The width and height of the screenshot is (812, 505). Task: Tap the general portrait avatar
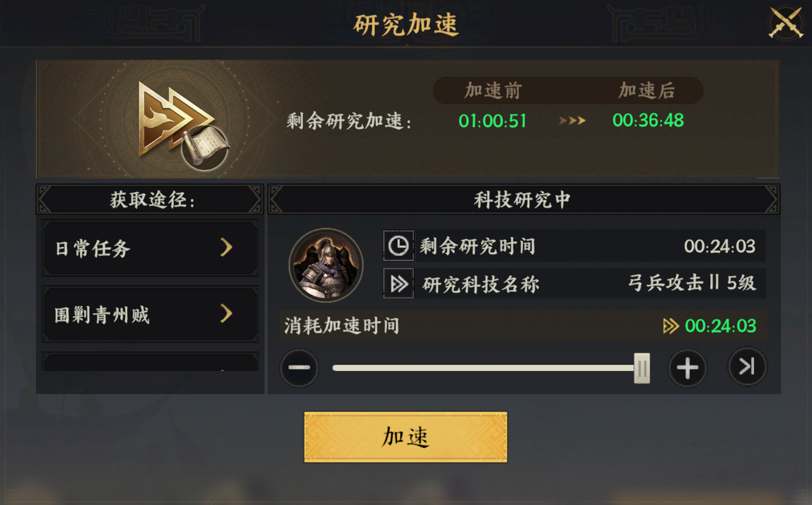tap(326, 266)
